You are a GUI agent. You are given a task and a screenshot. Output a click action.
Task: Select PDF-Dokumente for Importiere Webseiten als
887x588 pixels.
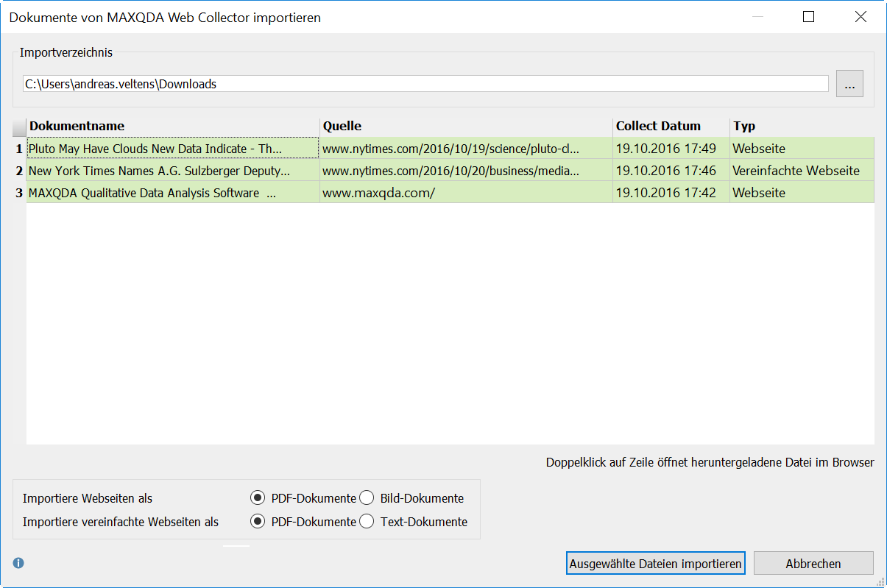(x=258, y=498)
